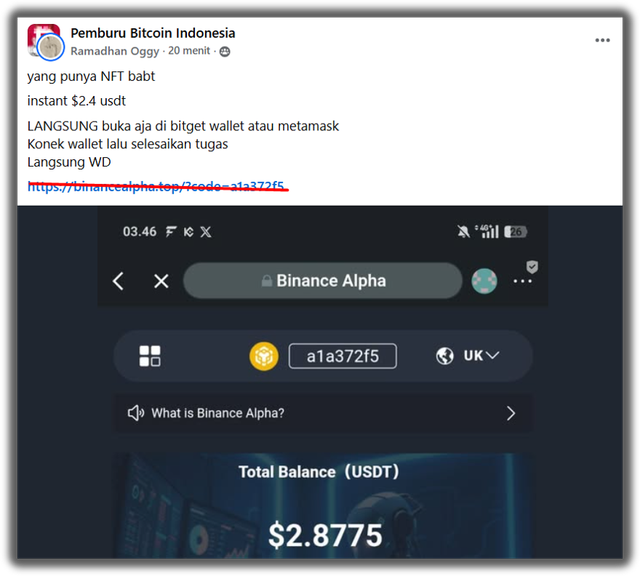Select the a1a372f5 code field
This screenshot has width=640, height=576.
[342, 356]
